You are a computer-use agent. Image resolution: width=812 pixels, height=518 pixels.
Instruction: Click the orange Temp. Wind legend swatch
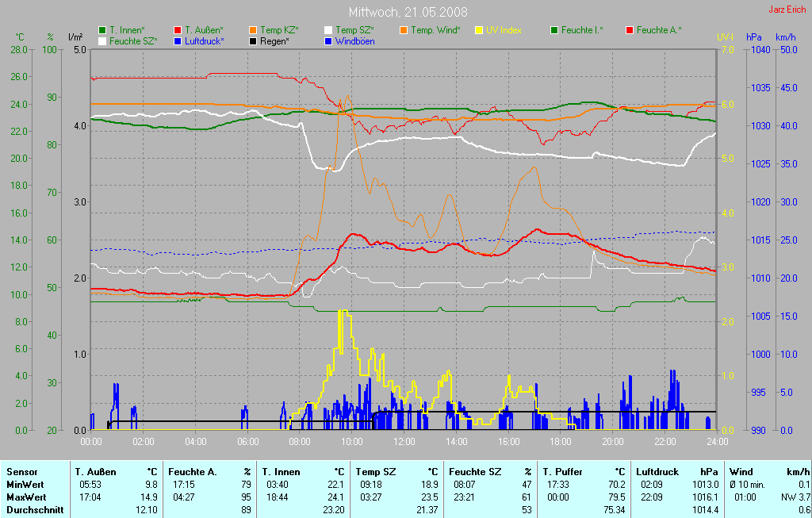404,30
